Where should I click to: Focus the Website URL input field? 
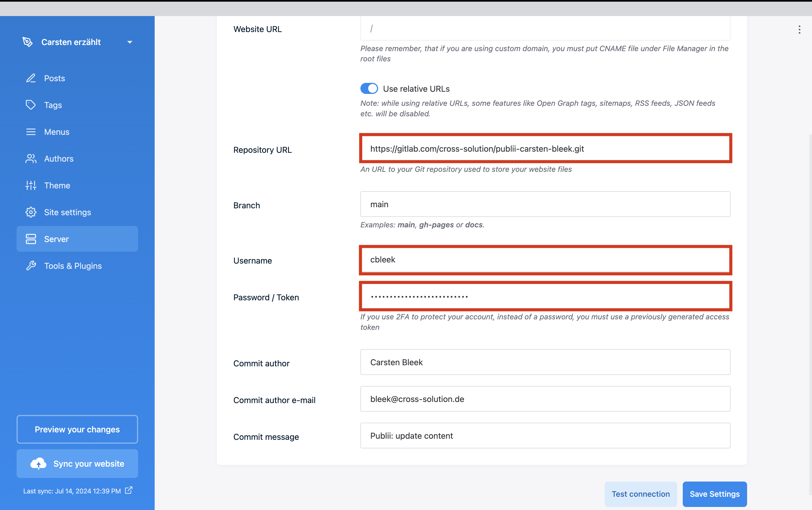point(545,28)
